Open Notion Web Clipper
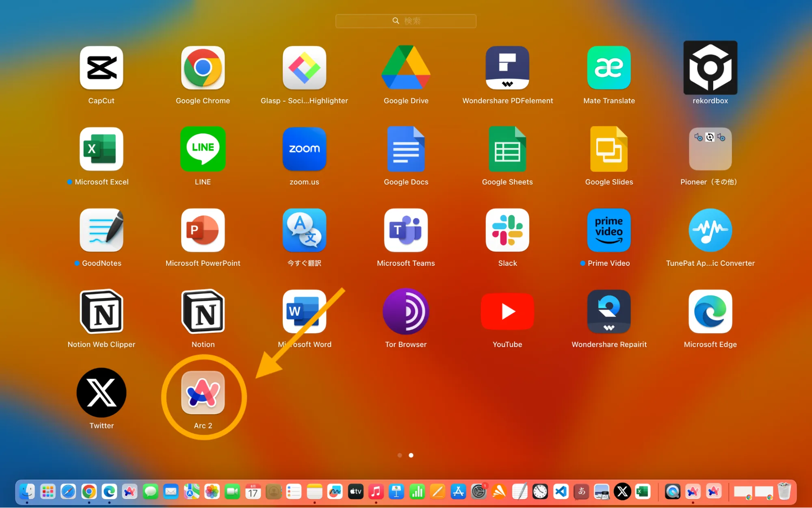This screenshot has height=508, width=812. pyautogui.click(x=101, y=312)
